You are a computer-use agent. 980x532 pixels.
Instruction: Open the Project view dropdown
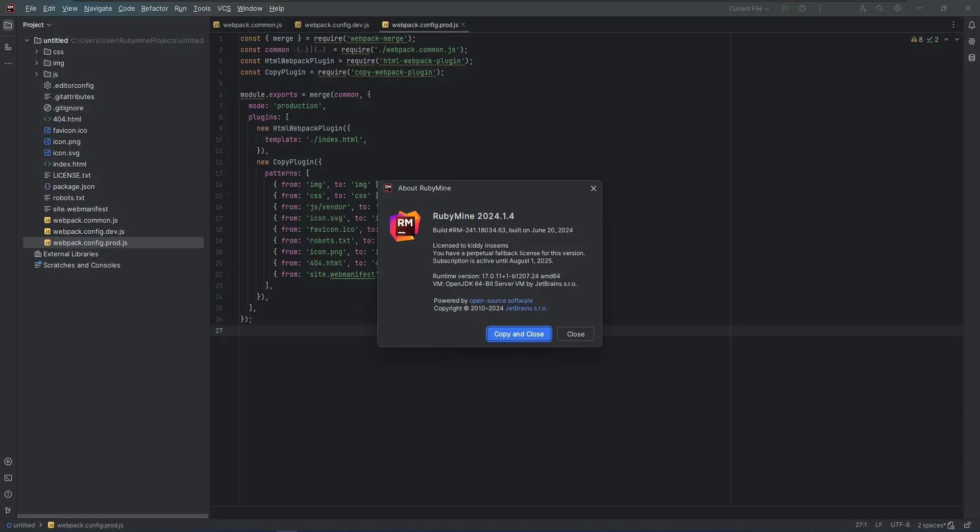(37, 25)
